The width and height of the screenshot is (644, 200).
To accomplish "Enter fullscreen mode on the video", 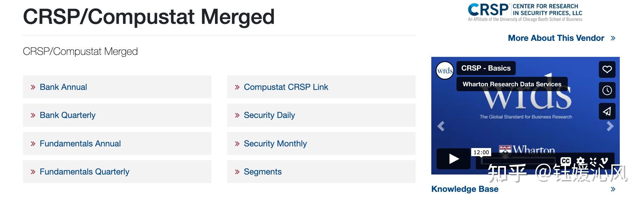I will (x=593, y=161).
